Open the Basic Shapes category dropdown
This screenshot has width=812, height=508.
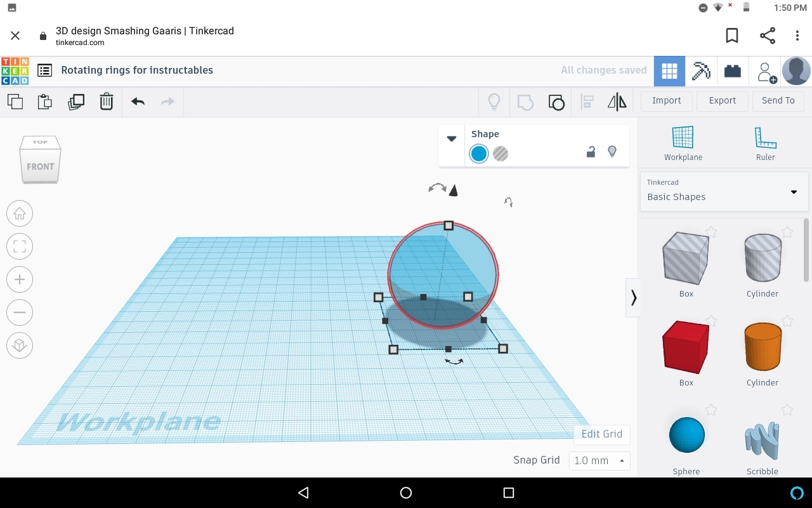[x=724, y=191]
